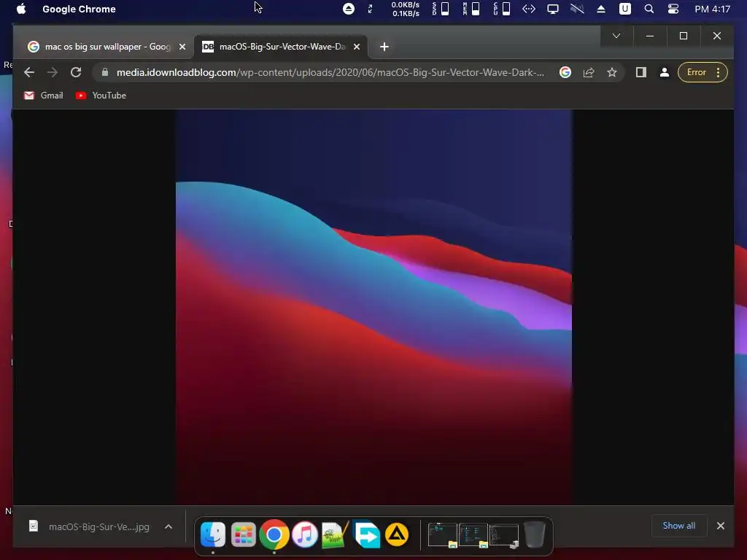The height and width of the screenshot is (560, 747).
Task: Open the Google icon in the address bar
Action: [565, 72]
